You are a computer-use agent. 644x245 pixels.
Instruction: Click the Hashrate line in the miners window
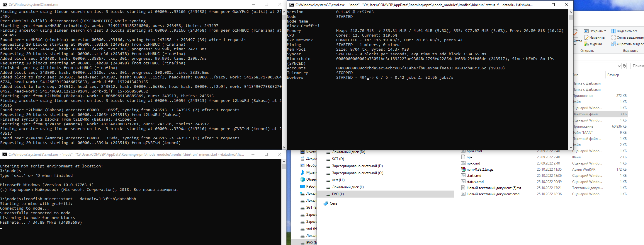[x=41, y=222]
